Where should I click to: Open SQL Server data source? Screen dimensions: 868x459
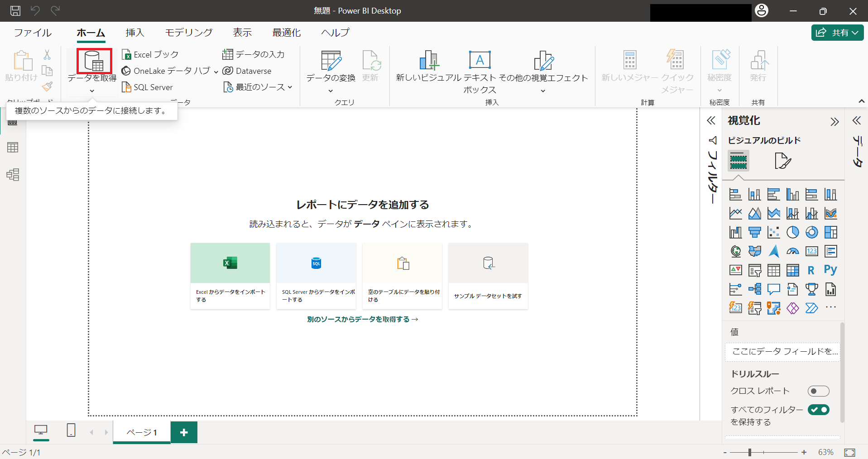point(148,87)
